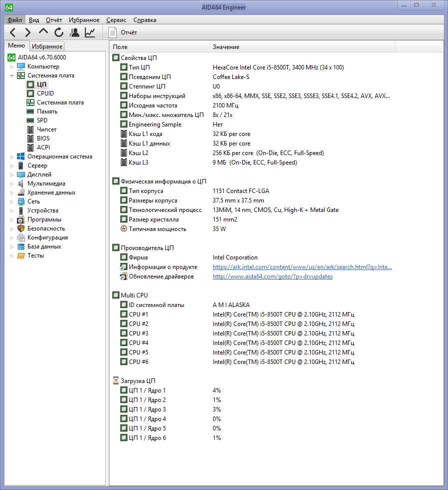Click the Сеть network icon
Screen dimensions: 448x490
tap(21, 201)
